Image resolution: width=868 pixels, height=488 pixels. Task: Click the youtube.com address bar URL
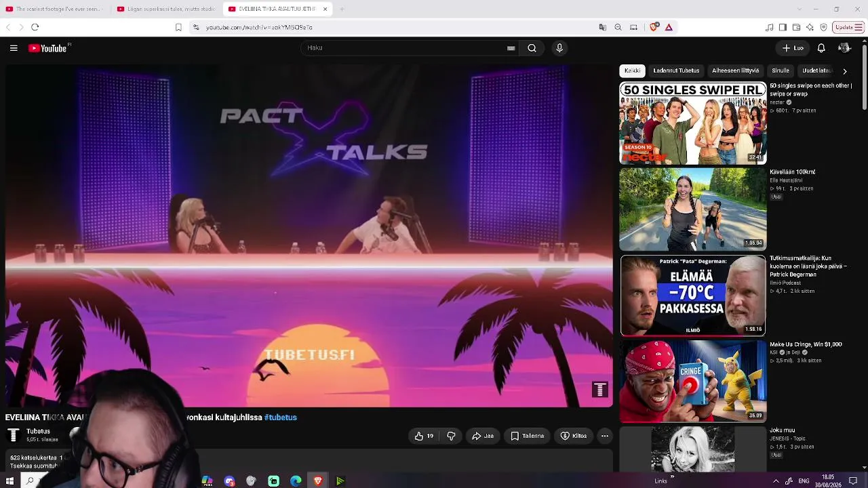pyautogui.click(x=259, y=27)
